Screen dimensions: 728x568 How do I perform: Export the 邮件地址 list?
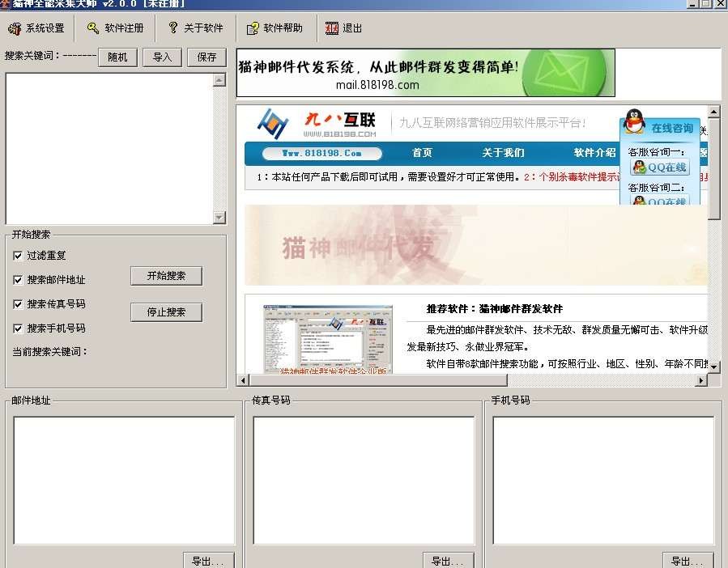tap(208, 561)
